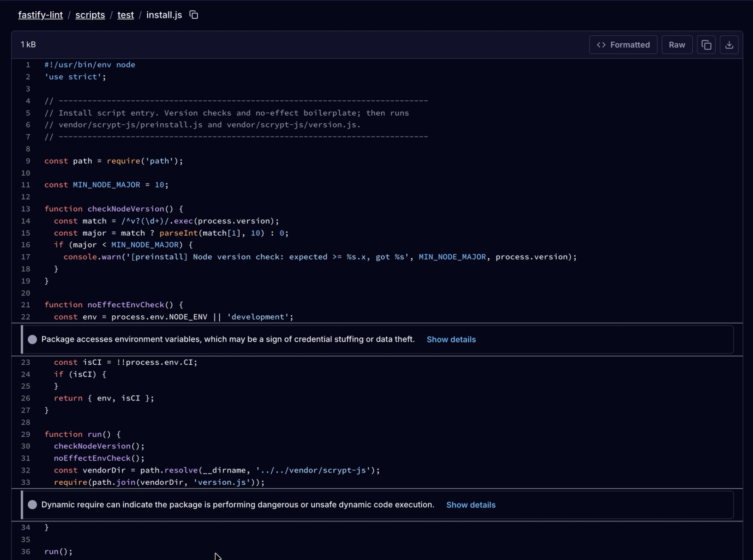Click the install.js file name in the breadcrumb
The width and height of the screenshot is (753, 560).
pyautogui.click(x=164, y=15)
